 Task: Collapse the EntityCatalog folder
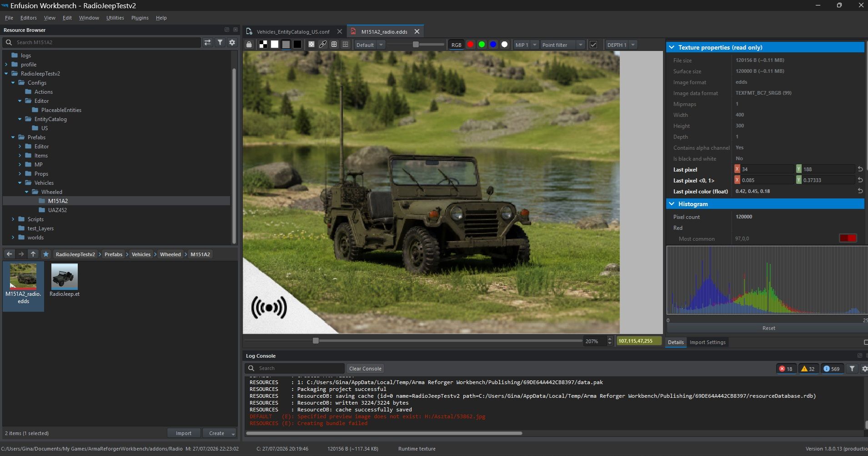tap(20, 119)
